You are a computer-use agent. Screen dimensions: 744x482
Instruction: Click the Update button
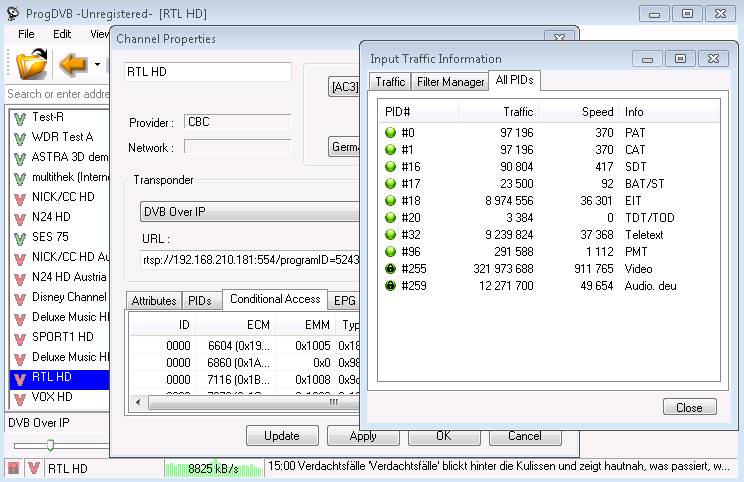[x=282, y=436]
